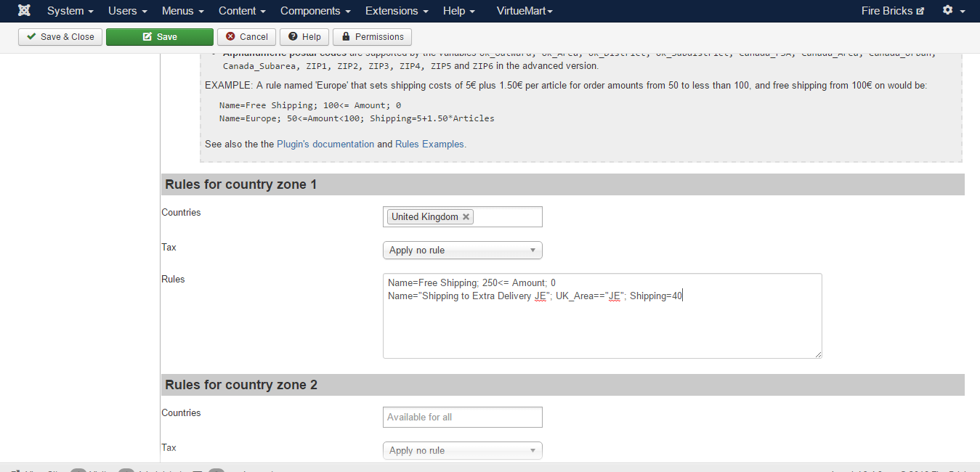Open the Users menu
The height and width of the screenshot is (472, 980).
tap(127, 11)
